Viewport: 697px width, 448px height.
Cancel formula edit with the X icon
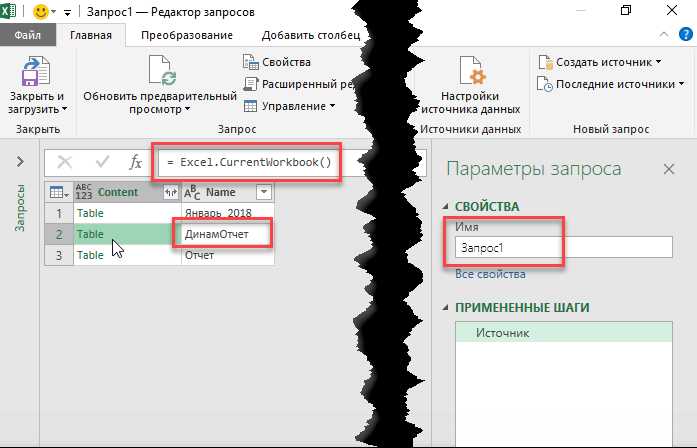point(65,162)
